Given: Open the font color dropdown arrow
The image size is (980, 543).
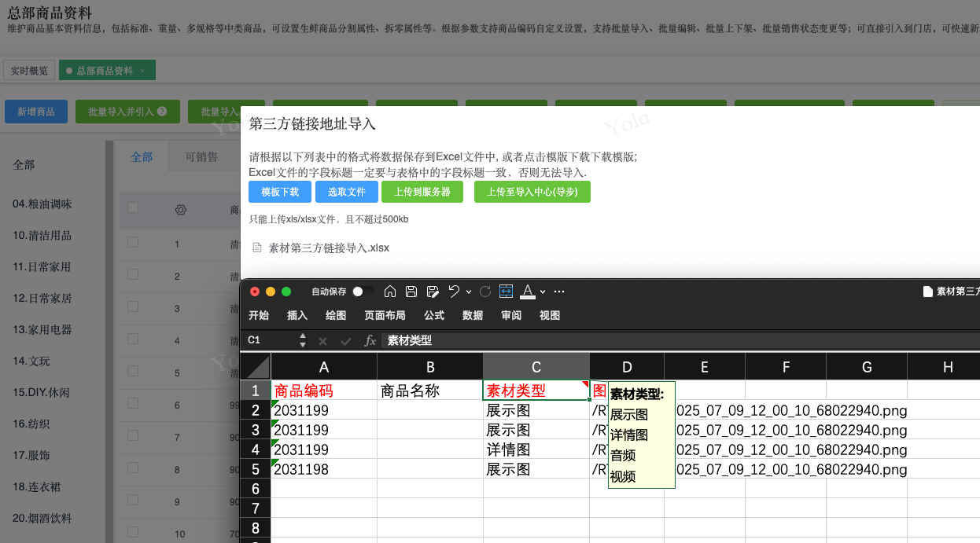Looking at the screenshot, I should coord(543,292).
